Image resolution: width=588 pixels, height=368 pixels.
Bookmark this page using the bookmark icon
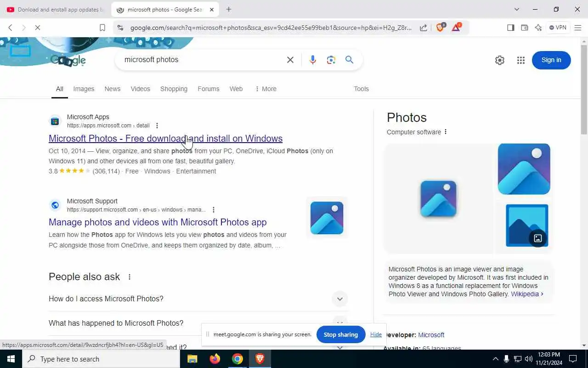(x=102, y=28)
